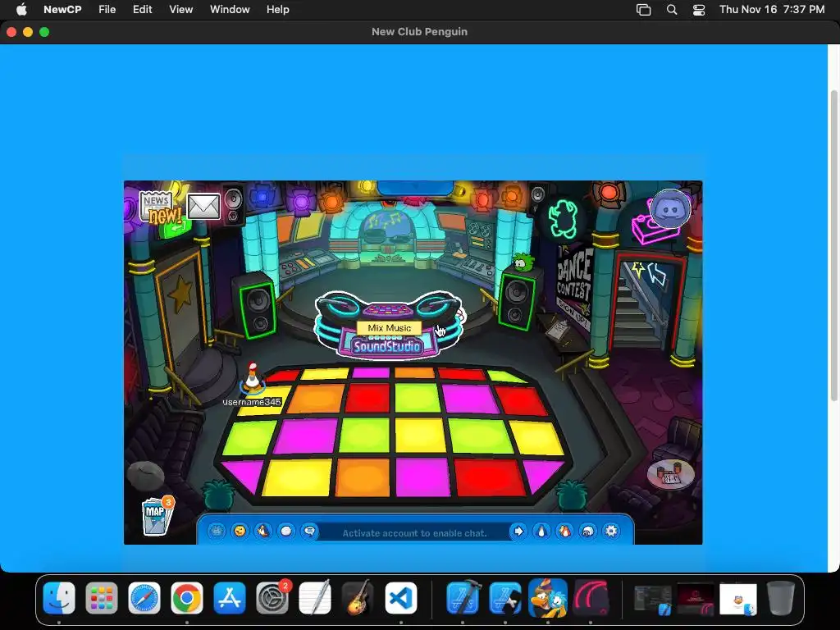Open System Settings from the Dock
This screenshot has width=840, height=630.
point(272,598)
